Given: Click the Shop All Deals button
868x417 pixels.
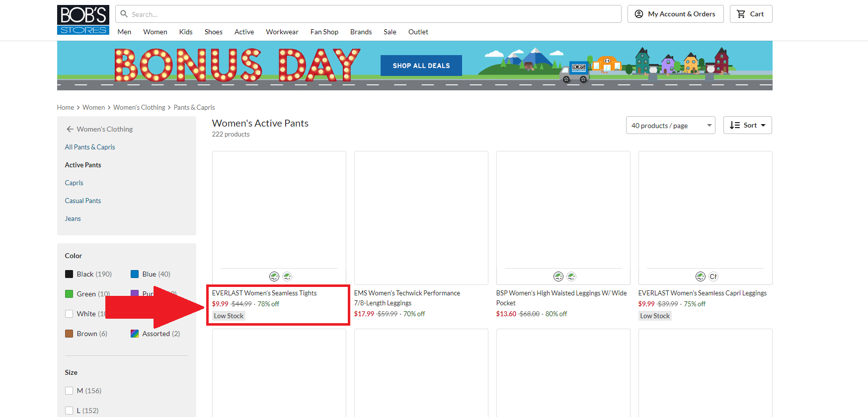Looking at the screenshot, I should pyautogui.click(x=421, y=66).
